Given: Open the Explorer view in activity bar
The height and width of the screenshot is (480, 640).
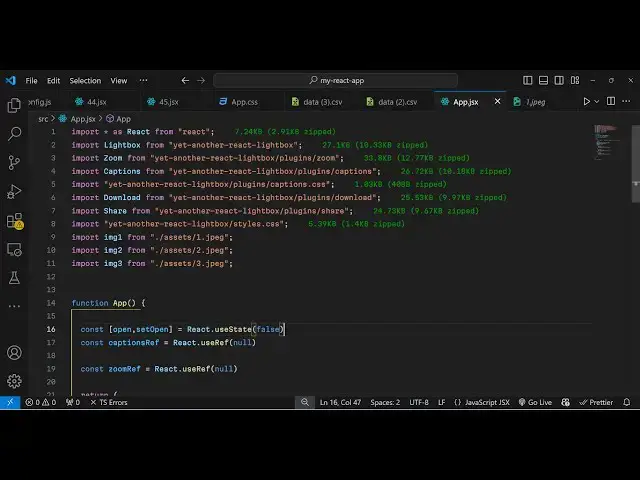Looking at the screenshot, I should 14,105.
